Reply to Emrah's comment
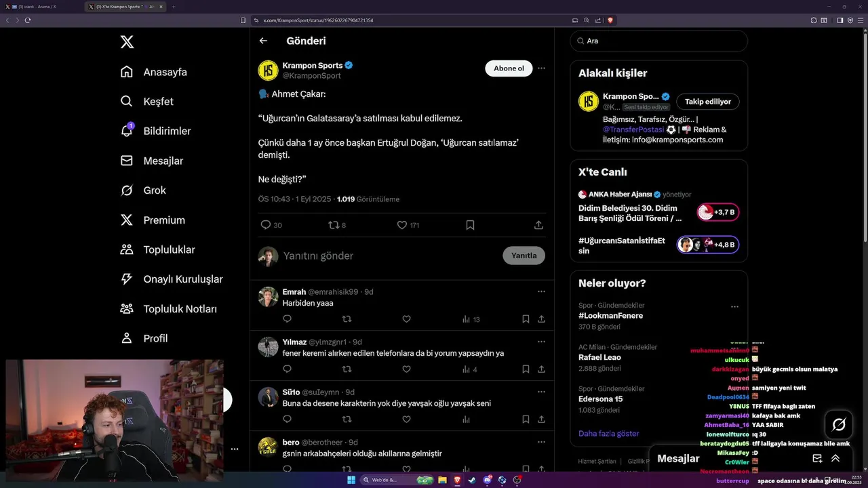 click(287, 319)
